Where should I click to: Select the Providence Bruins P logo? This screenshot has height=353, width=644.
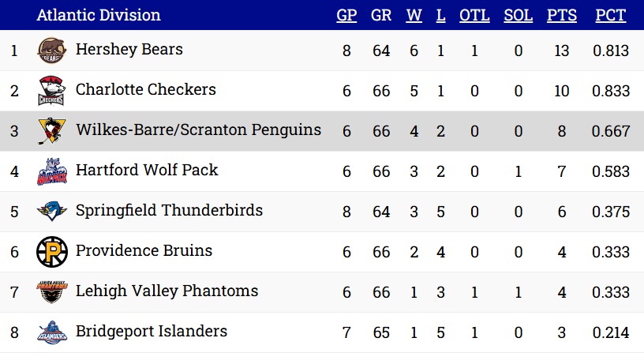pyautogui.click(x=52, y=251)
